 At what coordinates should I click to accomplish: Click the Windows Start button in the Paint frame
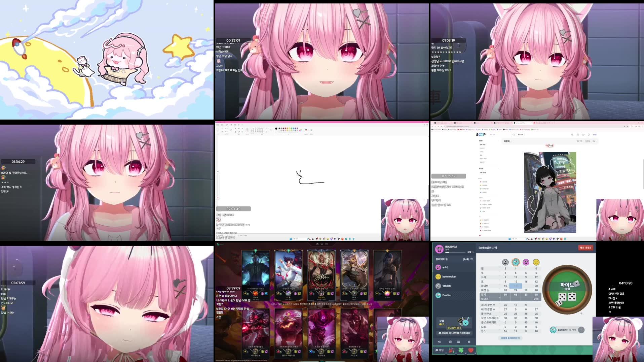pos(291,239)
